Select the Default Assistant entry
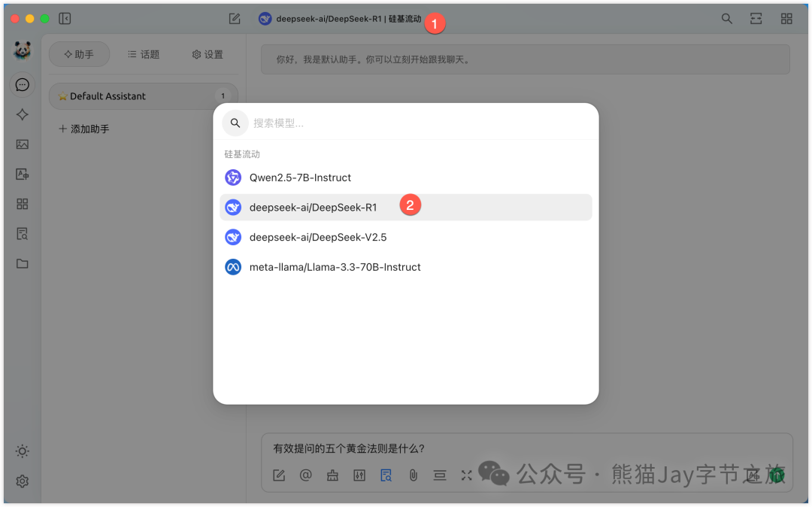This screenshot has width=812, height=507. (144, 96)
